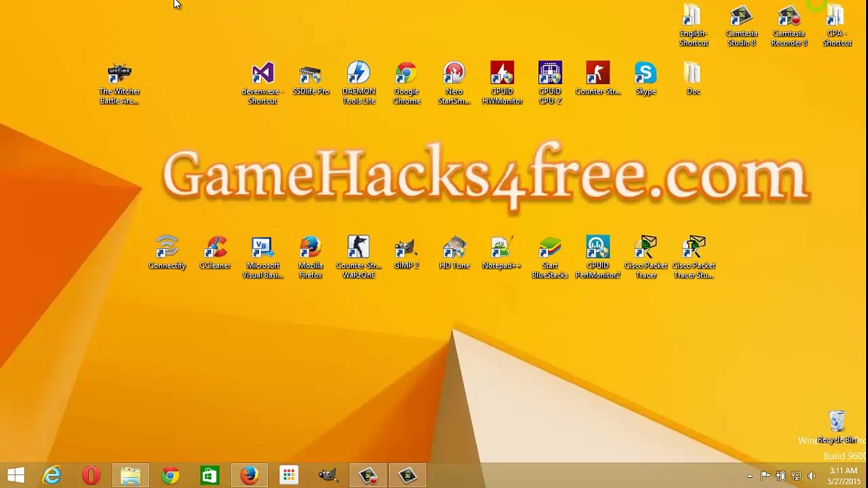Select the Nero StartSmart desktop icon
Screen dimensions: 868x488
point(454,84)
